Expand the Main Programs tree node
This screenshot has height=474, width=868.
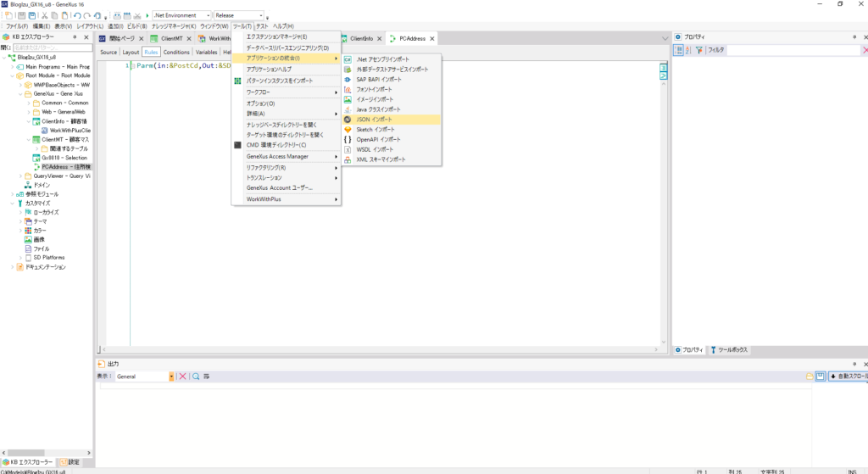(x=12, y=66)
